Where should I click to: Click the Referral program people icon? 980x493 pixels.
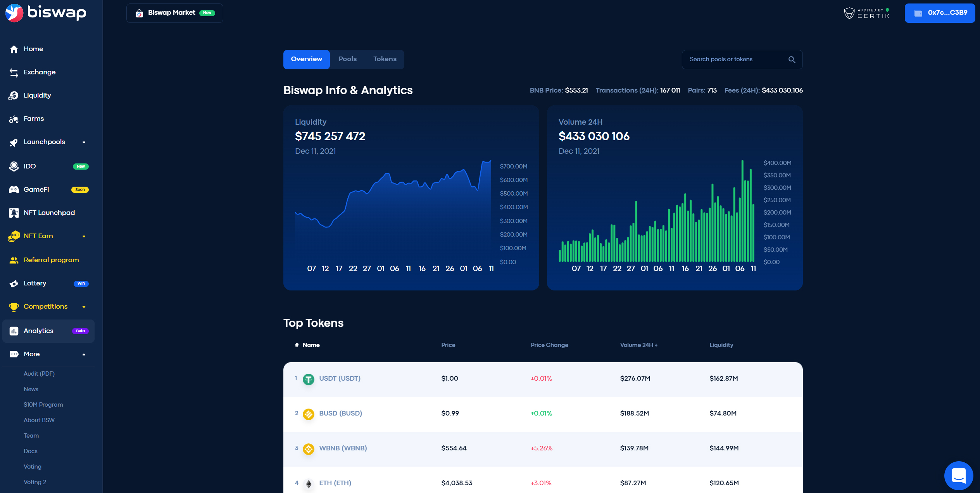pyautogui.click(x=14, y=260)
